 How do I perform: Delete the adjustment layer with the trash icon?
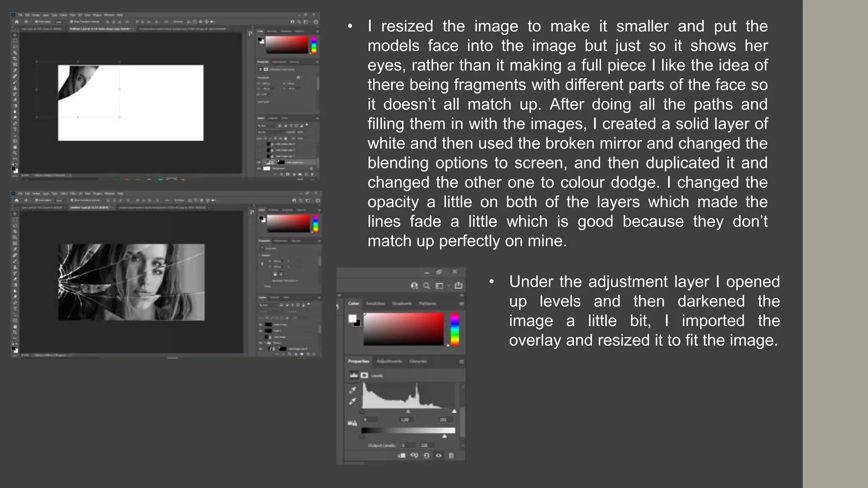click(451, 456)
